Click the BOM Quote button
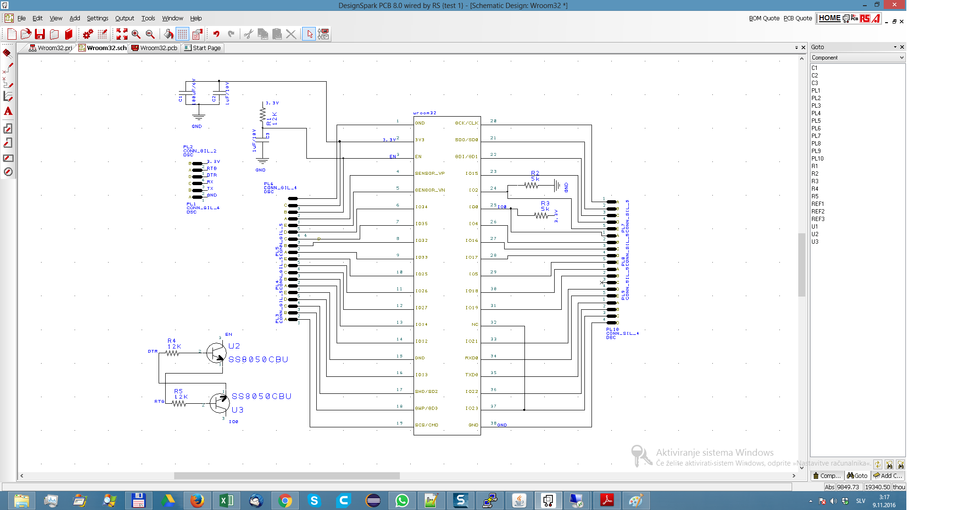This screenshot has width=980, height=510. (764, 18)
